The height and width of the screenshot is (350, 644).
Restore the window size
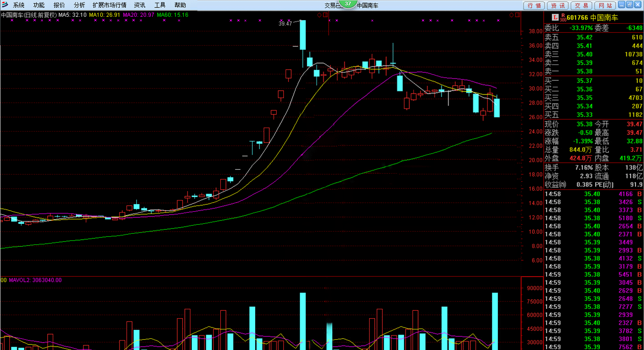(630, 5)
